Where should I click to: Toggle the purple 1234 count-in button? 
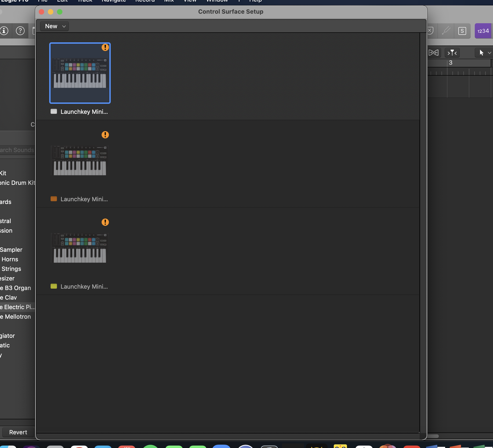coord(483,31)
